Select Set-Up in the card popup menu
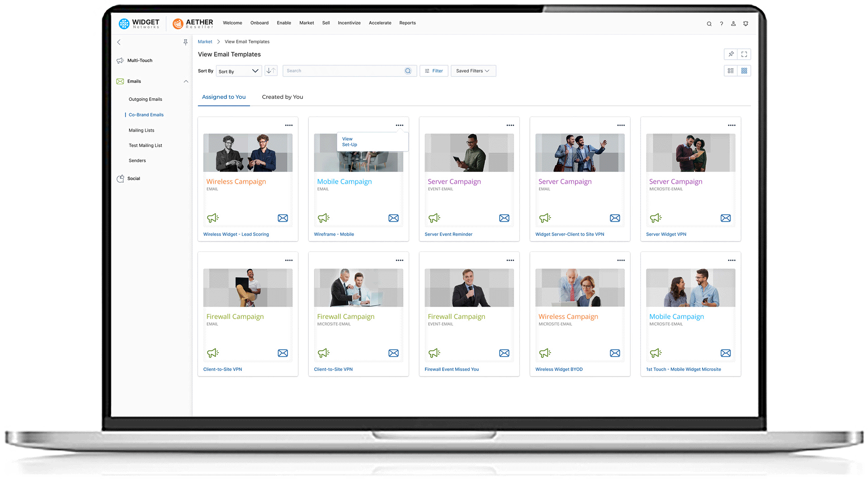The width and height of the screenshot is (868, 486). tap(349, 145)
